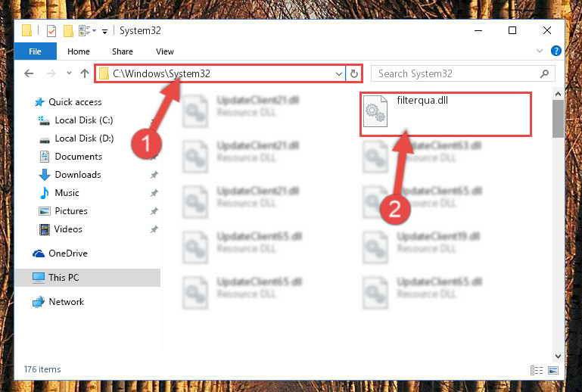The height and width of the screenshot is (392, 582).
Task: Switch to large icons view button
Action: point(553,370)
